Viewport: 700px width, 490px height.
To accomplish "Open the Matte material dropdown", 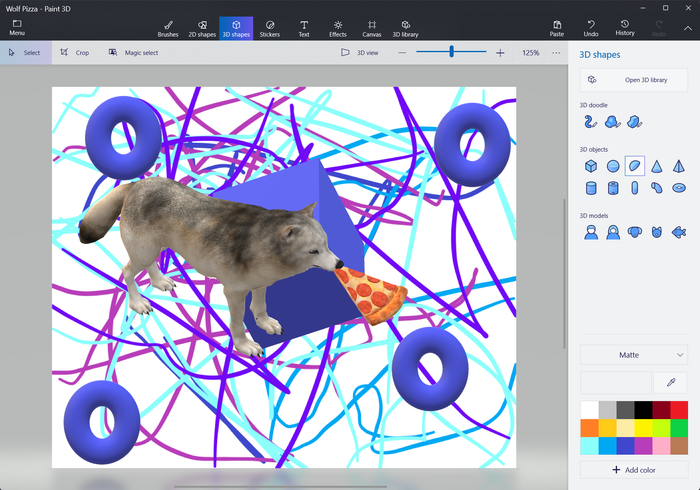I will tap(633, 355).
